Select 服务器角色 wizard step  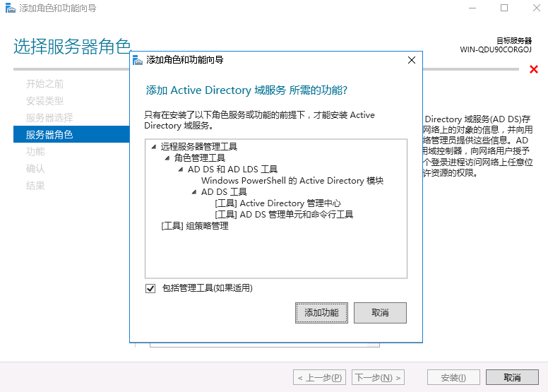click(x=71, y=134)
